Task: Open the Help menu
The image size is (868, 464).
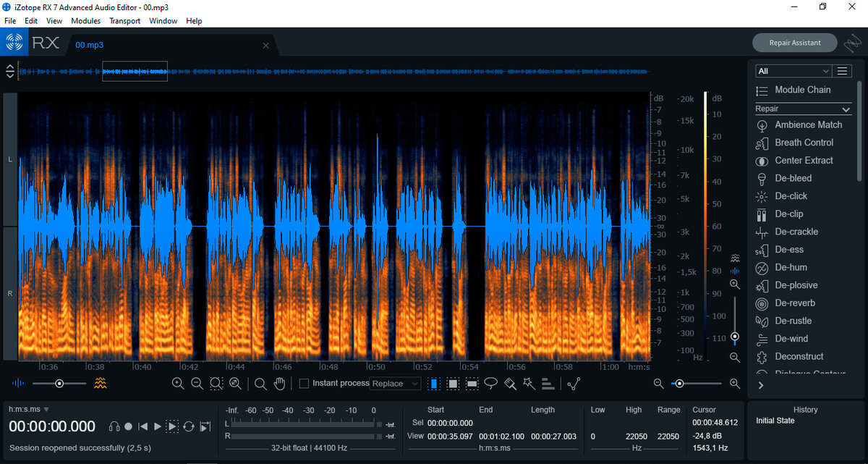Action: (194, 21)
